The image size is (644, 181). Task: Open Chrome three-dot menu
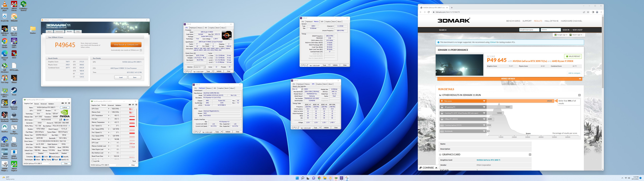point(601,12)
